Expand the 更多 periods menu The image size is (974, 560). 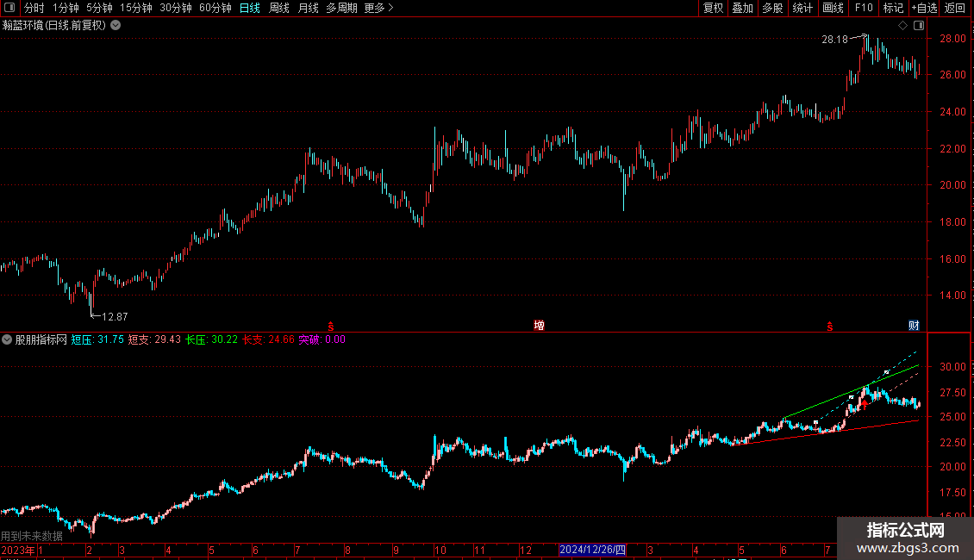click(378, 8)
